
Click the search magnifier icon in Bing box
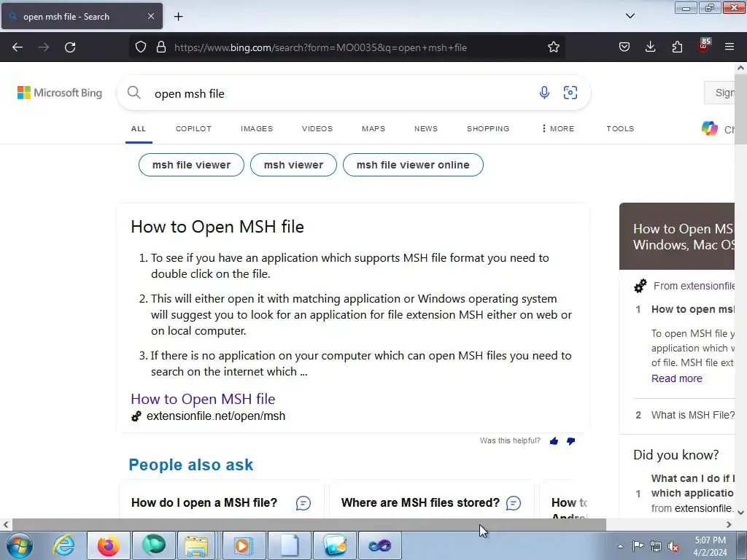click(x=134, y=93)
